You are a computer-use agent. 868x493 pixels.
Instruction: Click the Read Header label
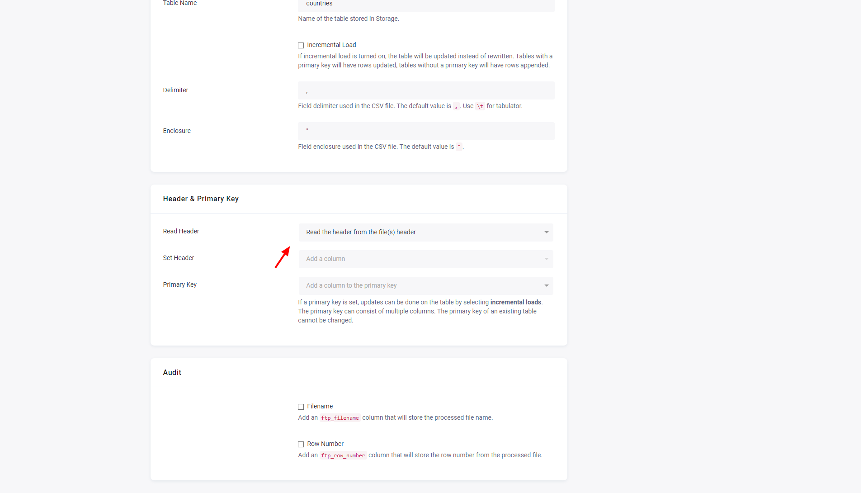tap(181, 232)
